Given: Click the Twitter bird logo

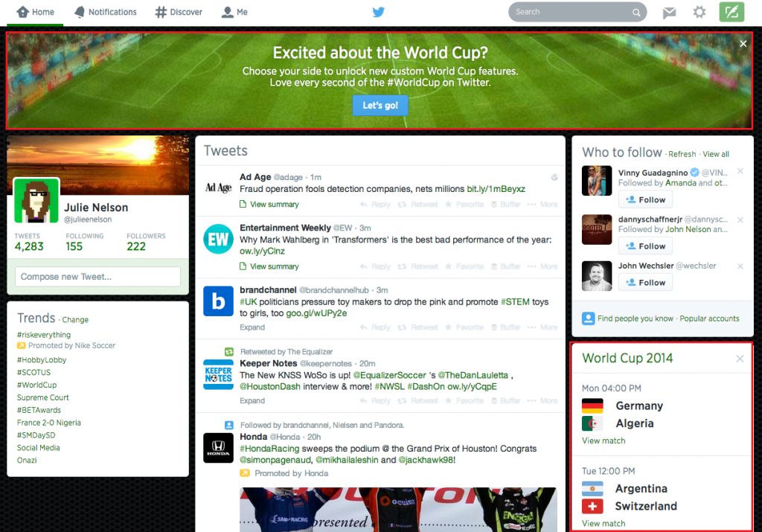Looking at the screenshot, I should pos(379,12).
